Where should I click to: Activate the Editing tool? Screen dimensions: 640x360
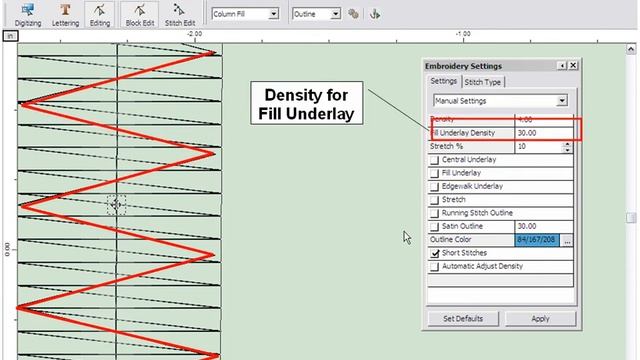tap(100, 14)
